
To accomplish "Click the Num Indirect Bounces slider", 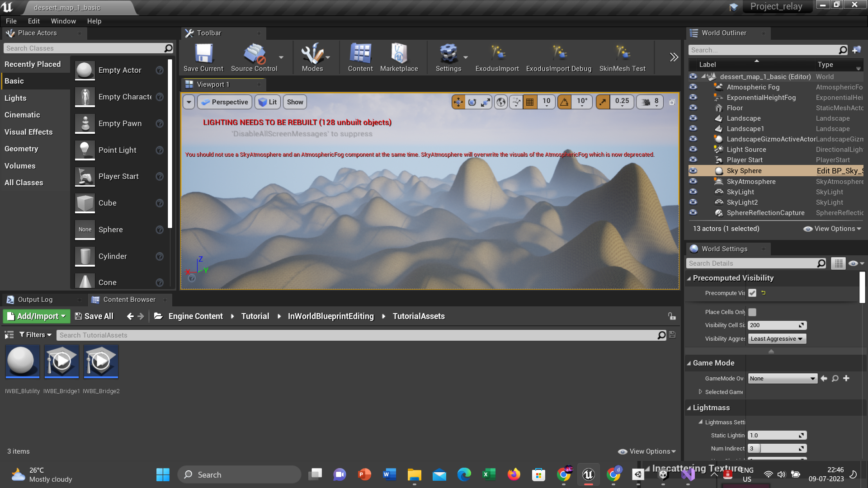I will (777, 449).
